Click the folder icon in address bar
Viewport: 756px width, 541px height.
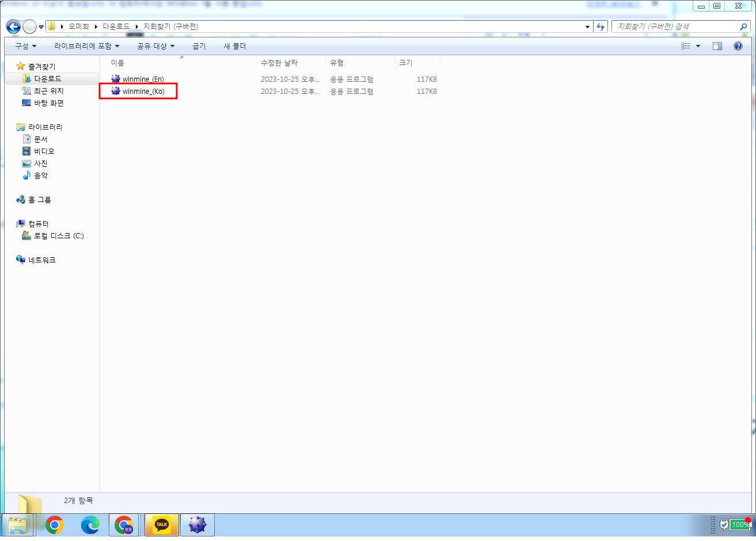tap(52, 26)
